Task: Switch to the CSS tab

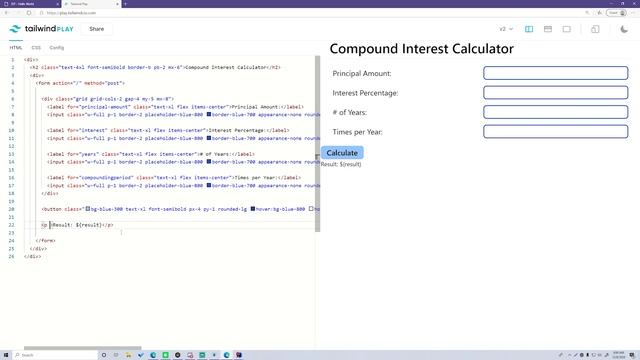Action: [36, 48]
